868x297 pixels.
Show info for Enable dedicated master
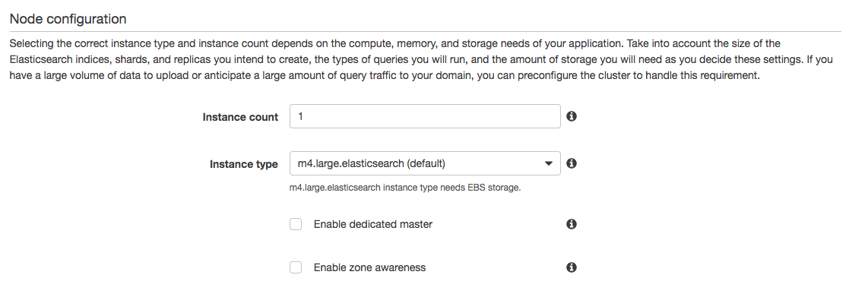pyautogui.click(x=572, y=224)
